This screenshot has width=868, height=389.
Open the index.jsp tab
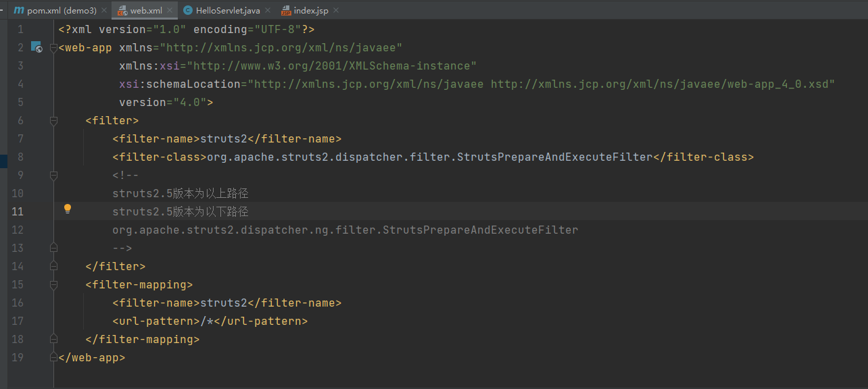click(x=312, y=11)
